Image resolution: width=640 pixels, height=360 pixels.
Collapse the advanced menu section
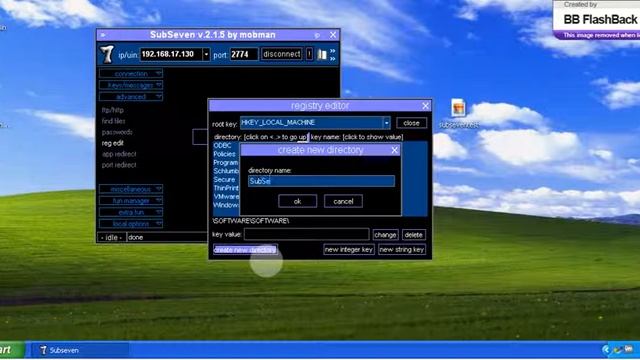click(x=131, y=97)
